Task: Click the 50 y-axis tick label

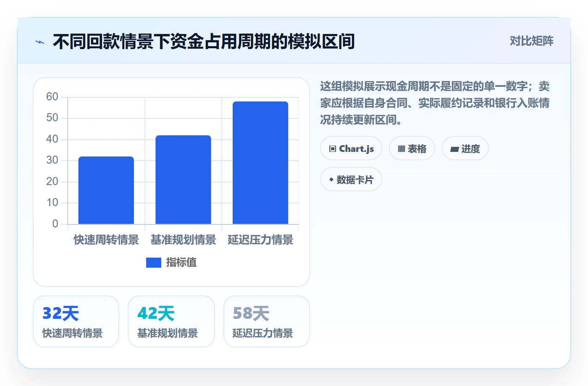Action: 52,118
